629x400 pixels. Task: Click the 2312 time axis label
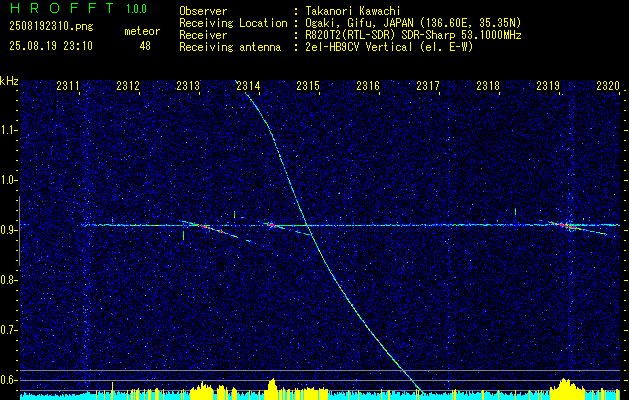point(128,85)
